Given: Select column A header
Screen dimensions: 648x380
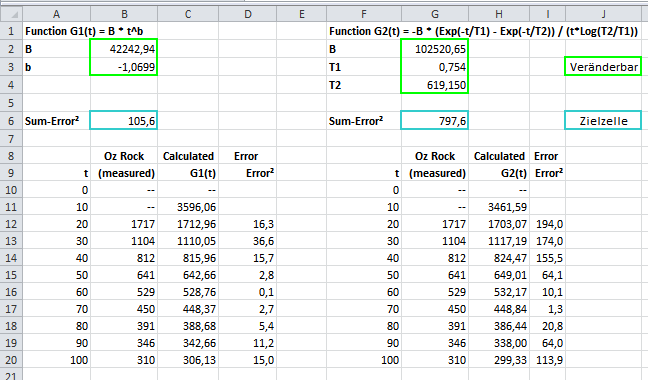Looking at the screenshot, I should point(57,14).
